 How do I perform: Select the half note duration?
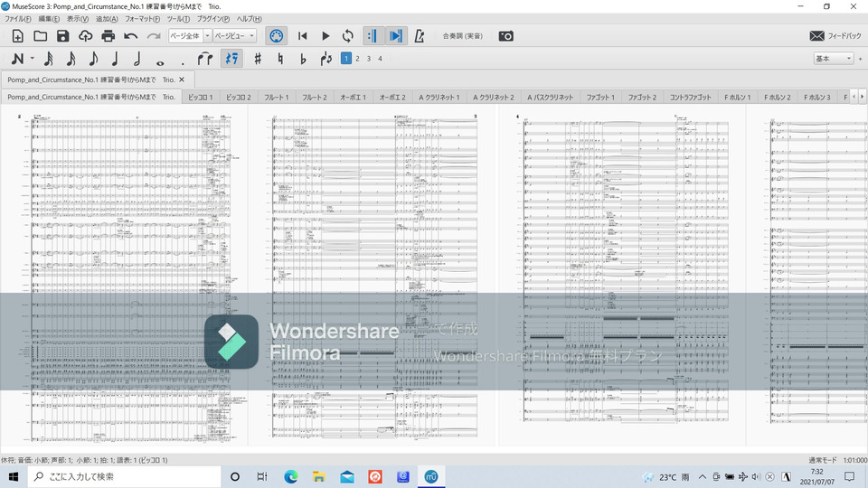pos(137,59)
